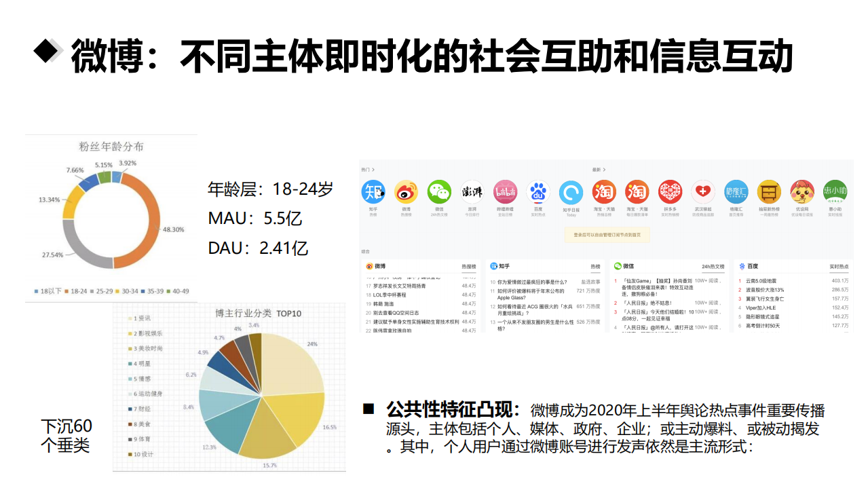Expand the 热门 section arrow
The width and height of the screenshot is (868, 488).
pyautogui.click(x=373, y=168)
